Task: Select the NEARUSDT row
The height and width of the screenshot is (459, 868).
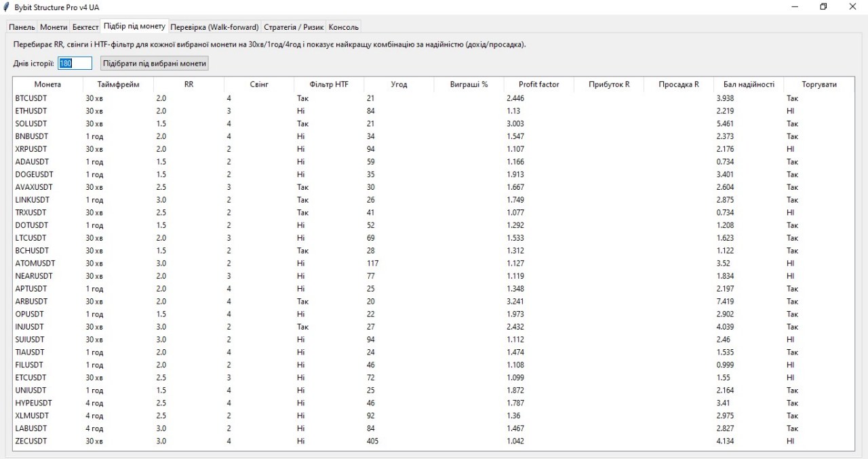Action: (x=433, y=276)
